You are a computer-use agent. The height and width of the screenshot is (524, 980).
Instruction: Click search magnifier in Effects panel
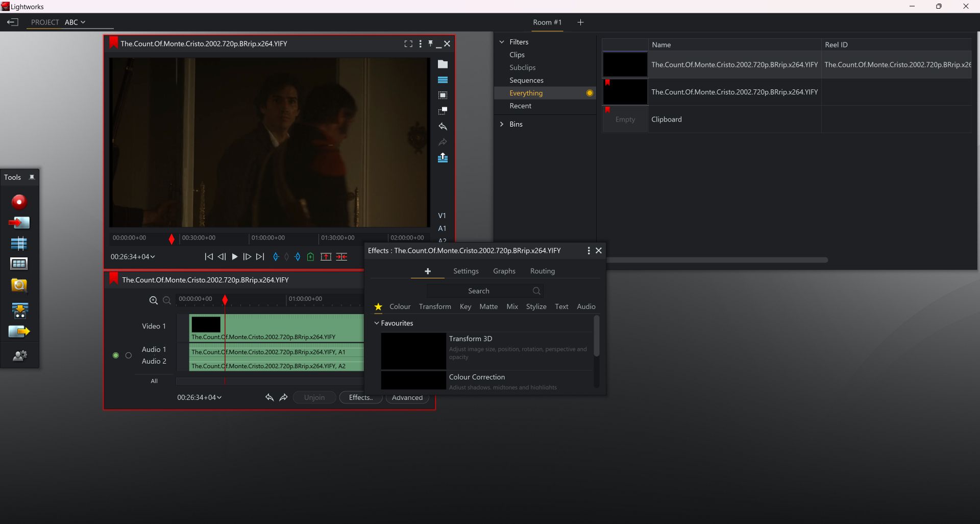(536, 291)
